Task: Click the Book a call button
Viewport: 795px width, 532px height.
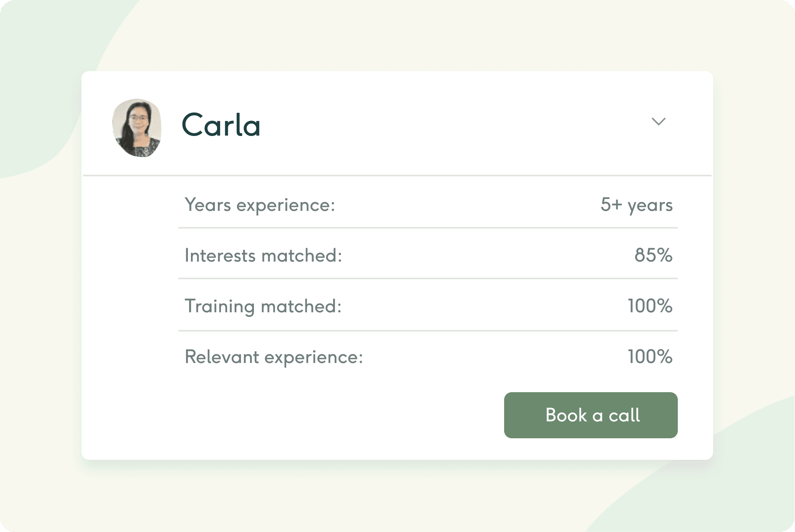Action: coord(591,415)
